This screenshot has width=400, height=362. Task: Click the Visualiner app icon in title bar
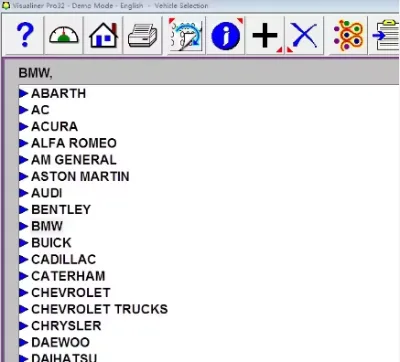pos(6,6)
